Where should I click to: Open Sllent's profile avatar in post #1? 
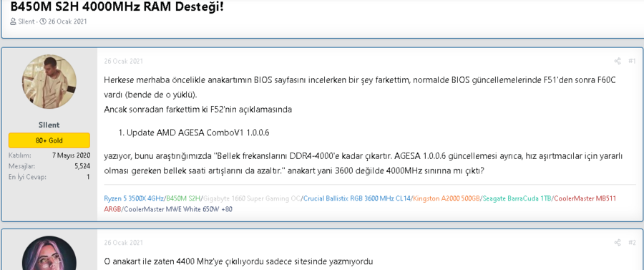[49, 82]
